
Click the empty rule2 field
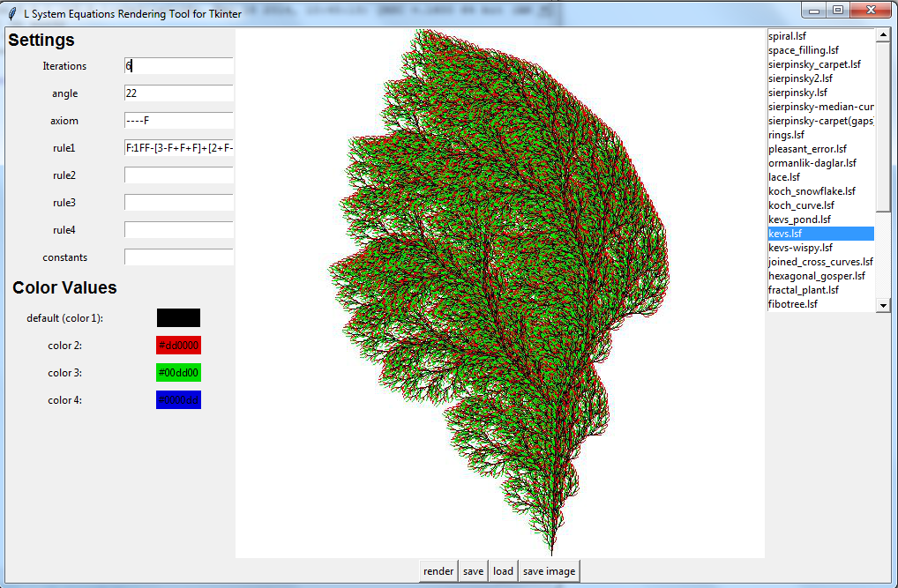(x=179, y=175)
